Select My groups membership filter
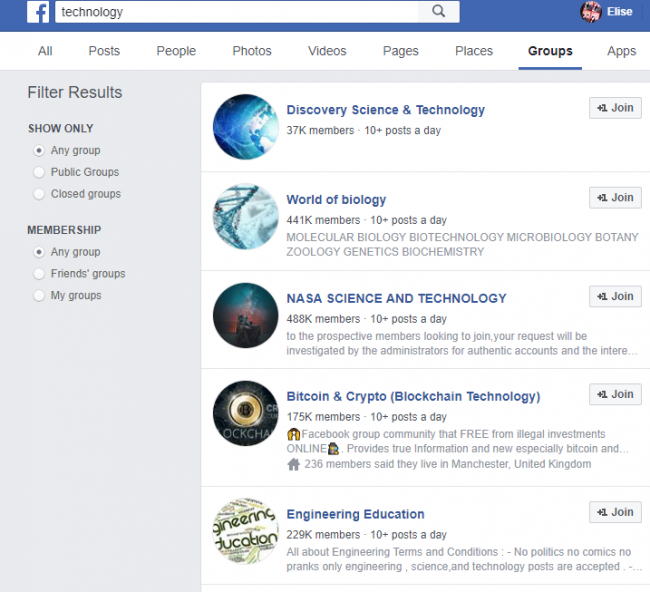650x592 pixels. point(39,296)
